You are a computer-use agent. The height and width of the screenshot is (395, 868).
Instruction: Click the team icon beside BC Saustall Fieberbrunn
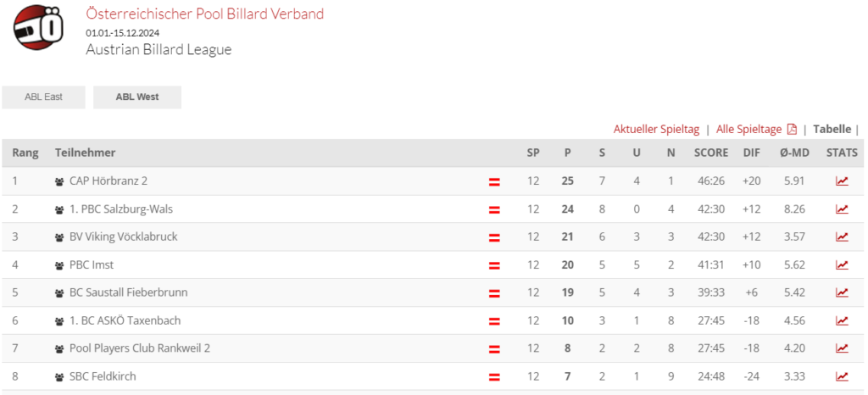(x=60, y=293)
